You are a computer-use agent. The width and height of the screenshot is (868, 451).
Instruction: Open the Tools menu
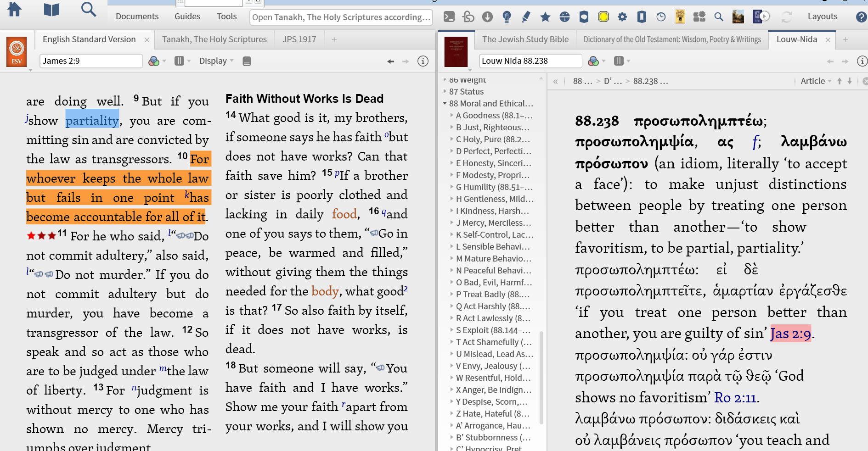(227, 17)
